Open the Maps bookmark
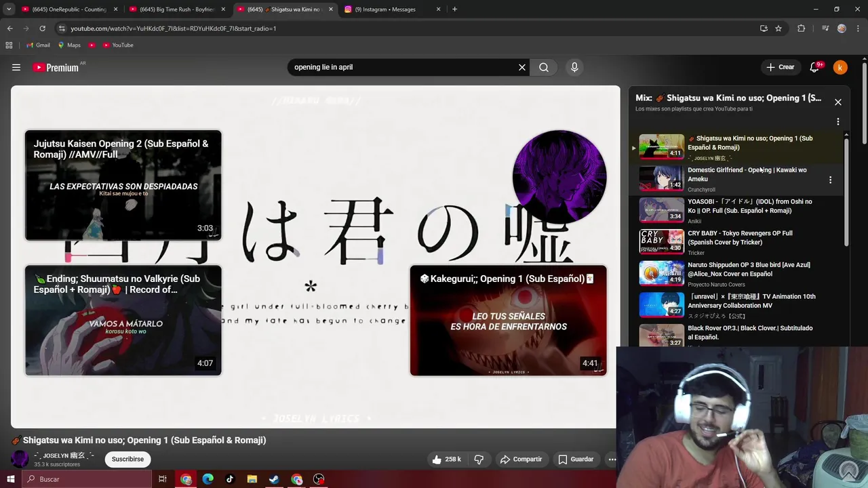Image resolution: width=868 pixels, height=488 pixels. [69, 45]
